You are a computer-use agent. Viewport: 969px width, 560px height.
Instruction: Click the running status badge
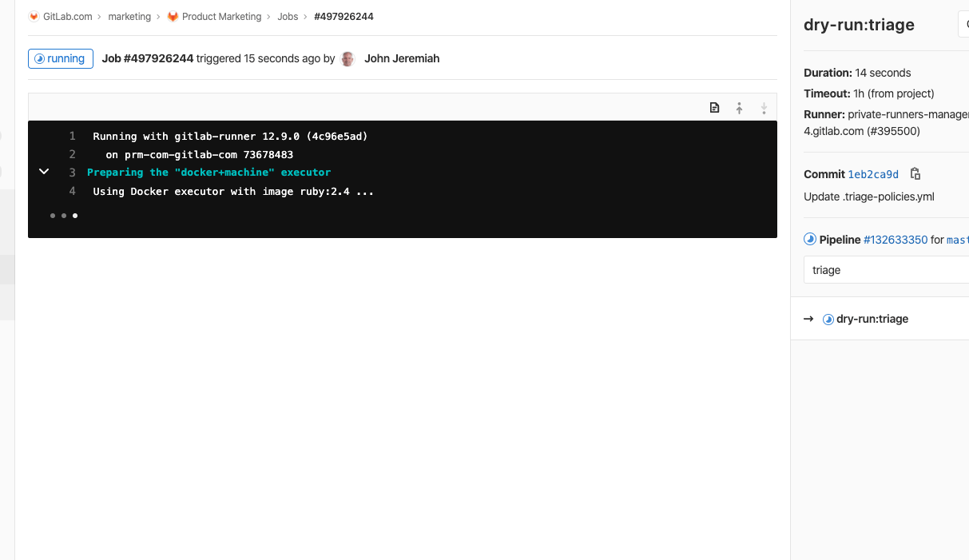[61, 58]
